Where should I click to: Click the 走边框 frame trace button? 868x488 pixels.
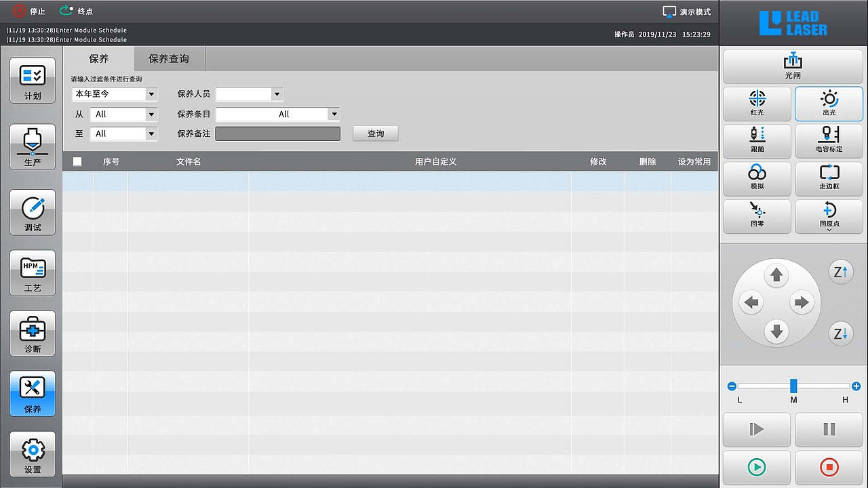(x=829, y=178)
